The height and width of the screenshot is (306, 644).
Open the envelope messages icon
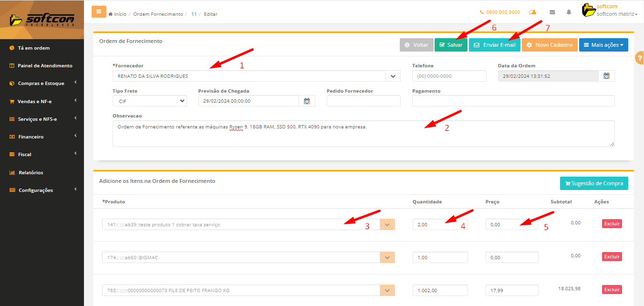[x=552, y=12]
